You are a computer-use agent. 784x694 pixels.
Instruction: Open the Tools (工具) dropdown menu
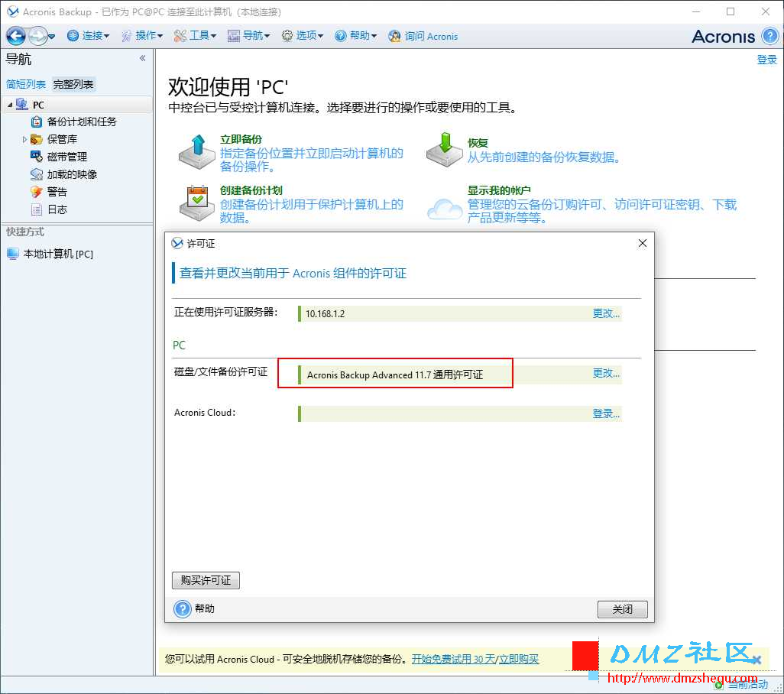[x=195, y=36]
